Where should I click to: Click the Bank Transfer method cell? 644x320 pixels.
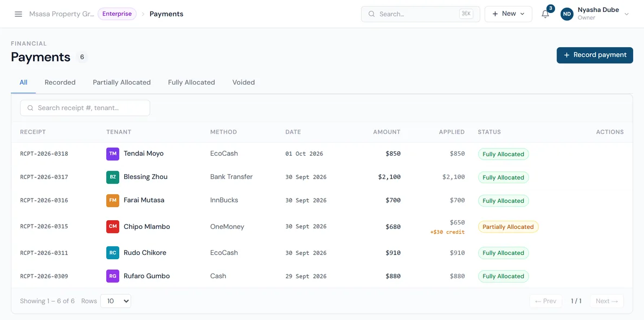tap(231, 177)
